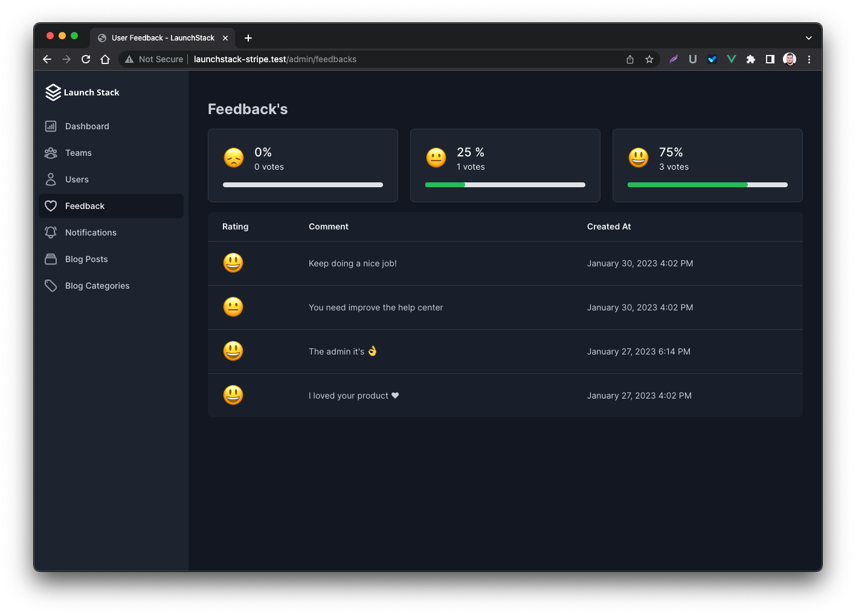Click the Launch Stack logo icon
Viewport: 856px width, 616px height.
[x=53, y=92]
